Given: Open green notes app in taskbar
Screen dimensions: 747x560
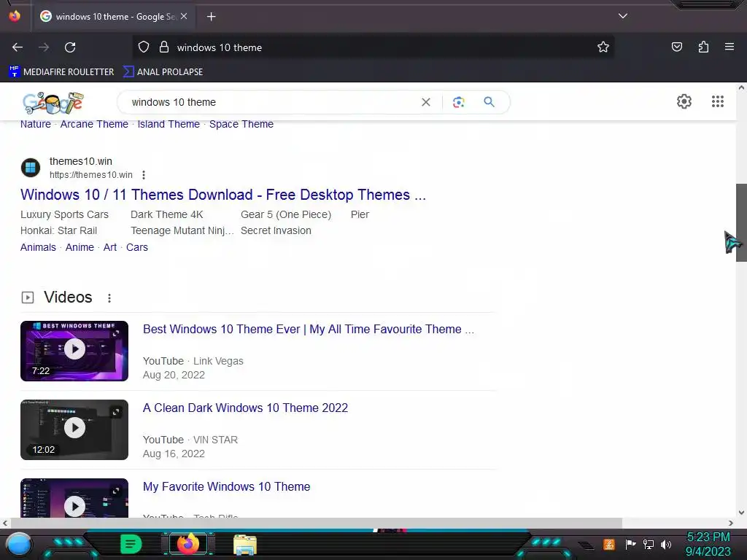Looking at the screenshot, I should tap(131, 544).
